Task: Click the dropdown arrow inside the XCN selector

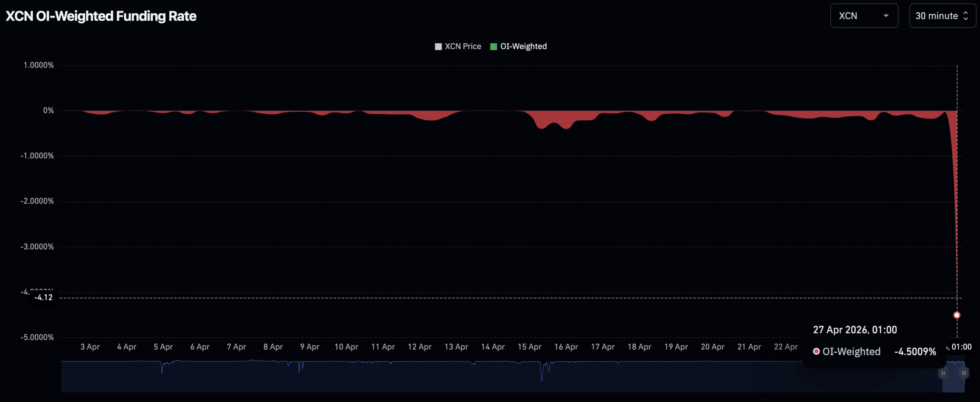Action: [x=887, y=16]
